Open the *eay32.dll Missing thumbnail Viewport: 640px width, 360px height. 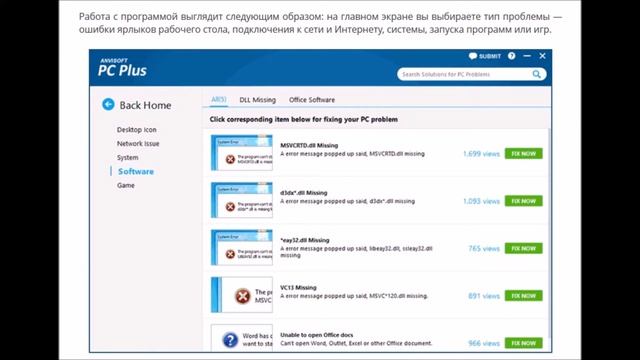click(242, 247)
